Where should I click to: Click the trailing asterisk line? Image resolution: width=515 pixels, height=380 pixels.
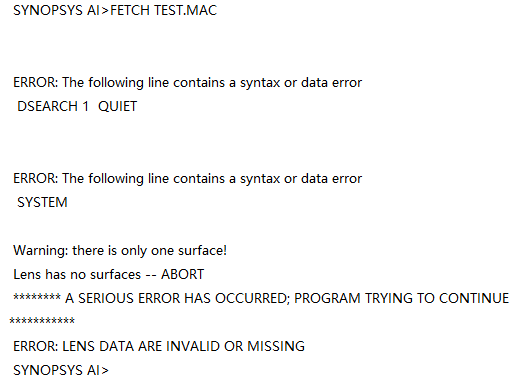click(42, 321)
